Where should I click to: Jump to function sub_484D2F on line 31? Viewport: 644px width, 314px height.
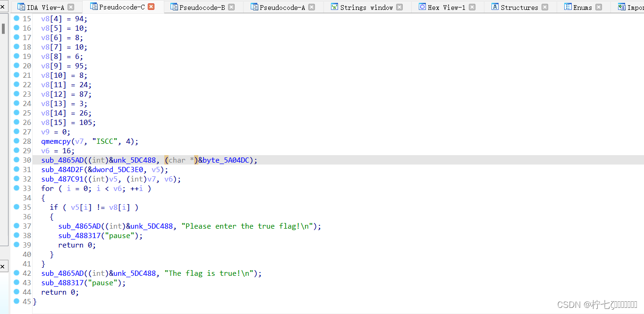point(63,169)
